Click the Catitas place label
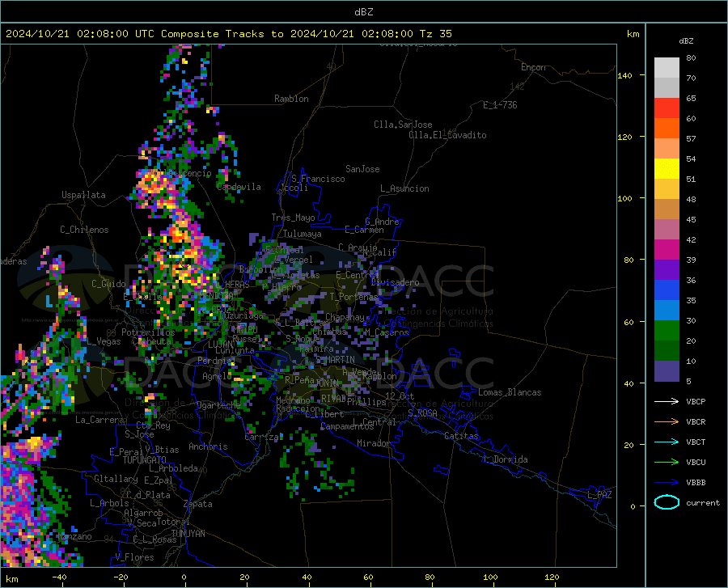The image size is (728, 588). click(462, 436)
